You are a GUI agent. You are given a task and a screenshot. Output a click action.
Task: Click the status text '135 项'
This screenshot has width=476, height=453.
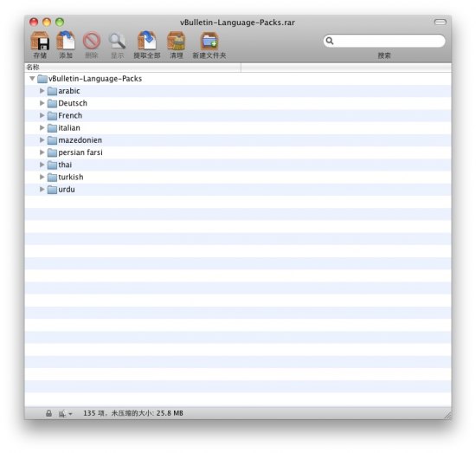click(x=93, y=413)
